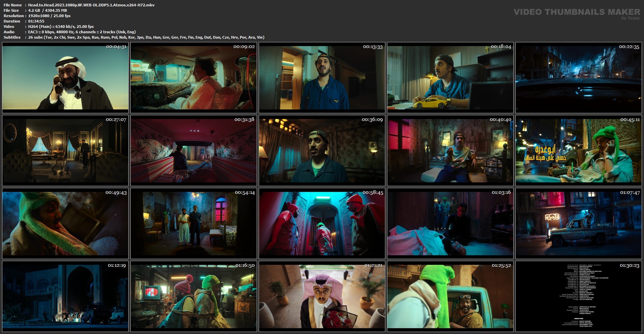
Task: Open the thumbnail timestamped 01:12:19
Action: [65, 296]
